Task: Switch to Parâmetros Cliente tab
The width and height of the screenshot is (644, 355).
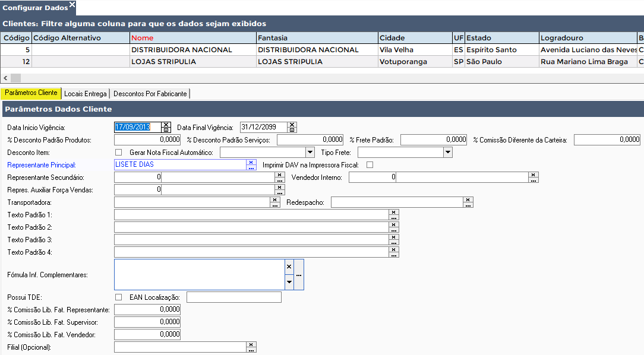Action: pyautogui.click(x=31, y=93)
